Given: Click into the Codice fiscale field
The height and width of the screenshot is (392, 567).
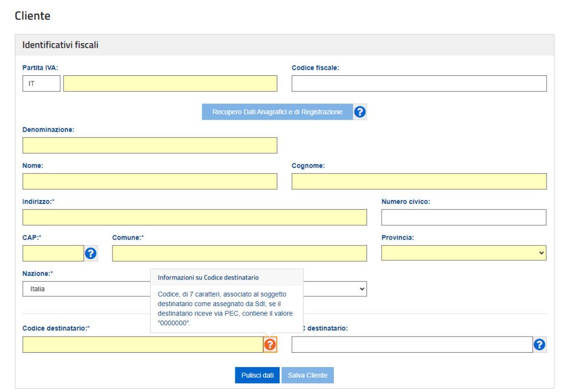Looking at the screenshot, I should 419,84.
